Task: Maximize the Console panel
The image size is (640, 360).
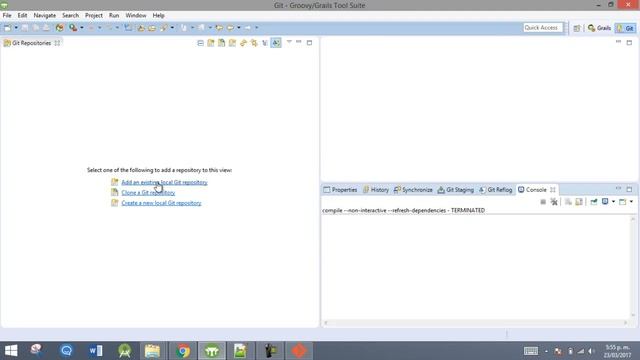Action: pyautogui.click(x=629, y=189)
